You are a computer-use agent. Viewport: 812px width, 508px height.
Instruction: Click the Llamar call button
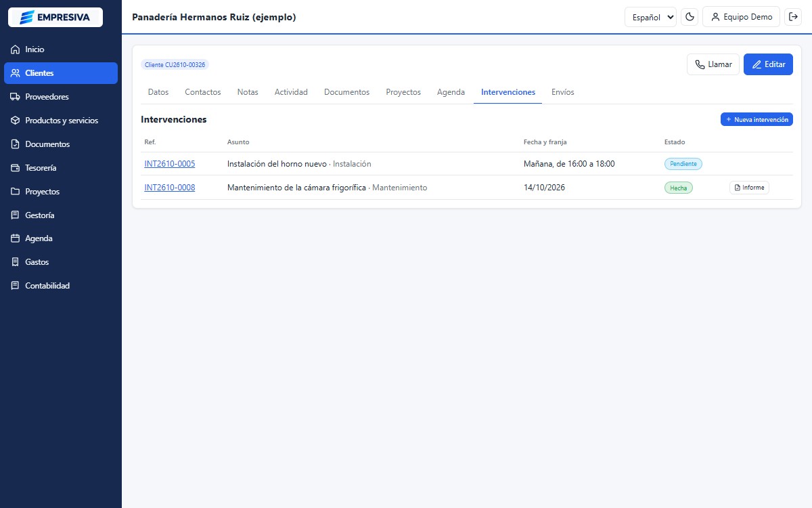pos(713,64)
